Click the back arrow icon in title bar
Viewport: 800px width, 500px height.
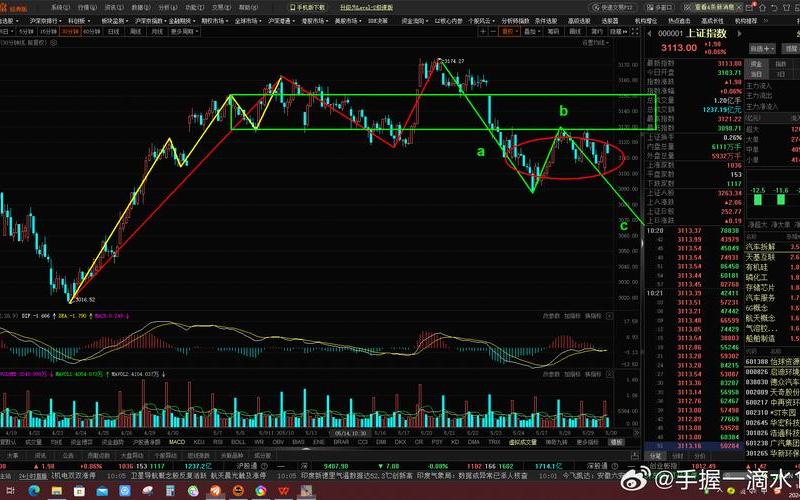point(774,7)
